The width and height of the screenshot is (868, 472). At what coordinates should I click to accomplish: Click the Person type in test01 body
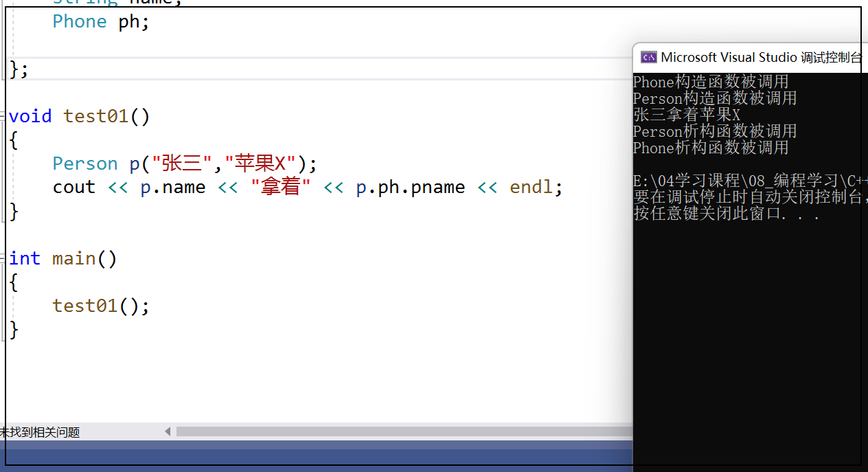coord(85,164)
